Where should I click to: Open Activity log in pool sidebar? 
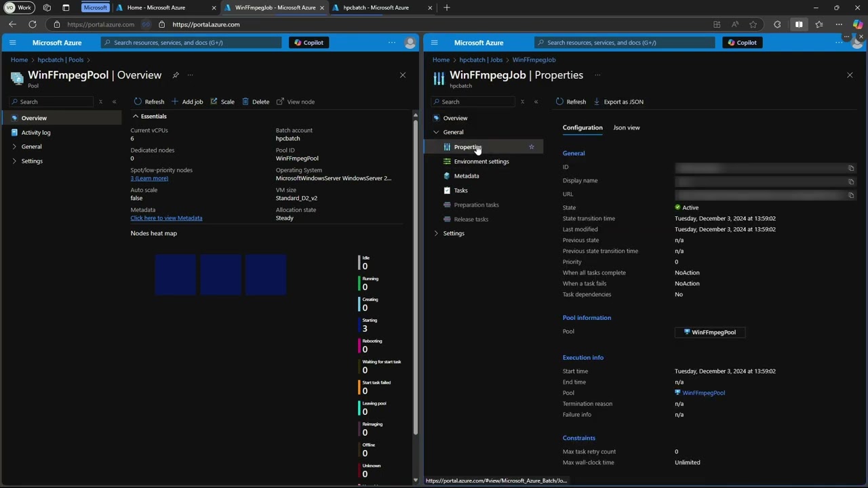36,133
